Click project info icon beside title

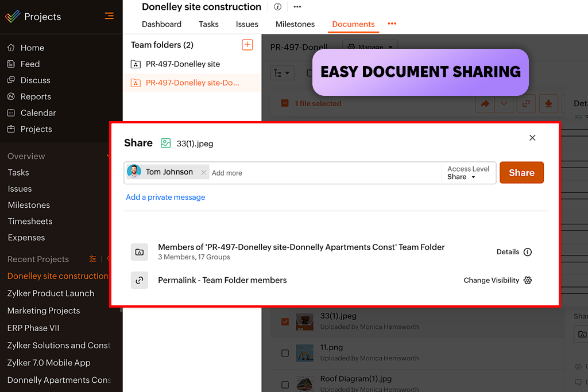pyautogui.click(x=277, y=7)
